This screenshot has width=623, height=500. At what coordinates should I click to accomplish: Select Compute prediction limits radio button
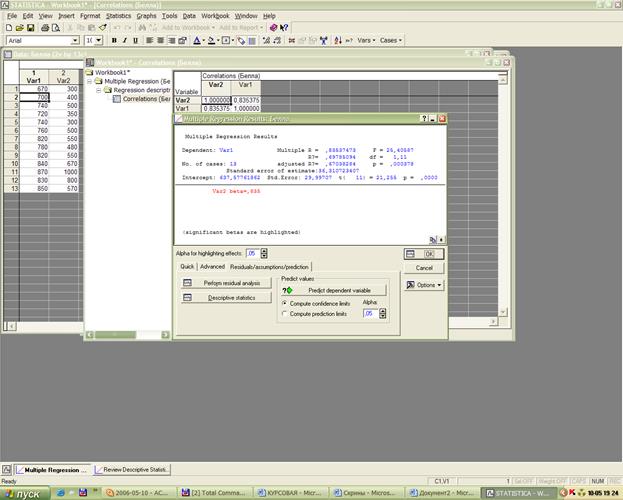(x=284, y=314)
